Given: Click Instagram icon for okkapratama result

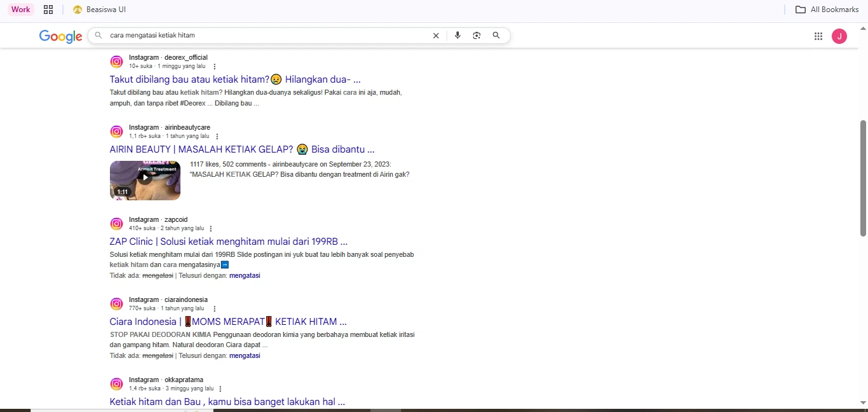Looking at the screenshot, I should point(116,384).
